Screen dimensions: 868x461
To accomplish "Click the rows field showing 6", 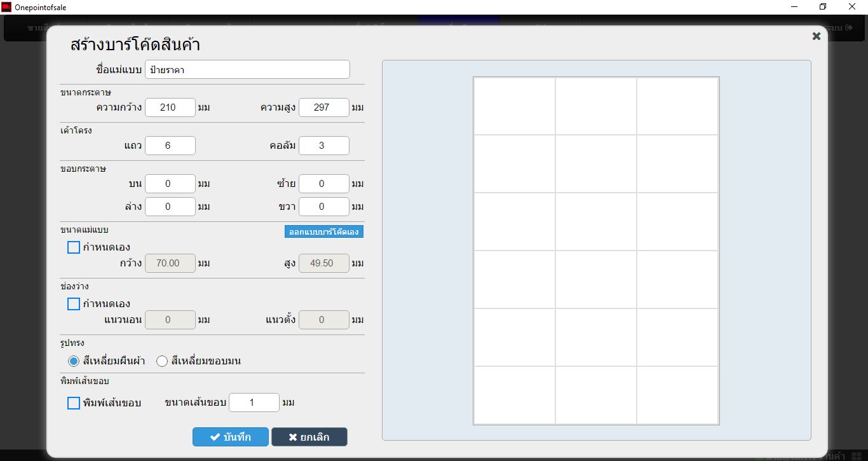I will (170, 146).
